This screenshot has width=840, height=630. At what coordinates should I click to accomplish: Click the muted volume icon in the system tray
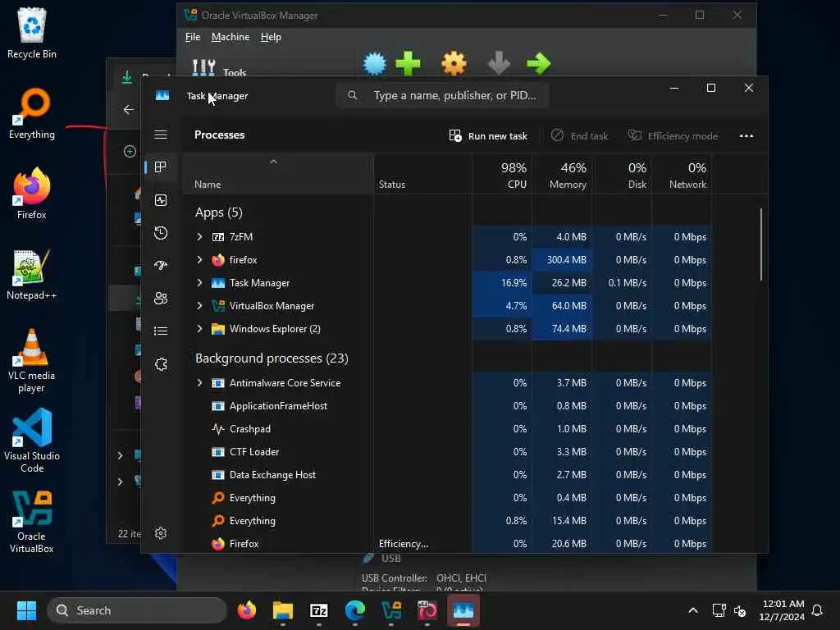tap(741, 610)
